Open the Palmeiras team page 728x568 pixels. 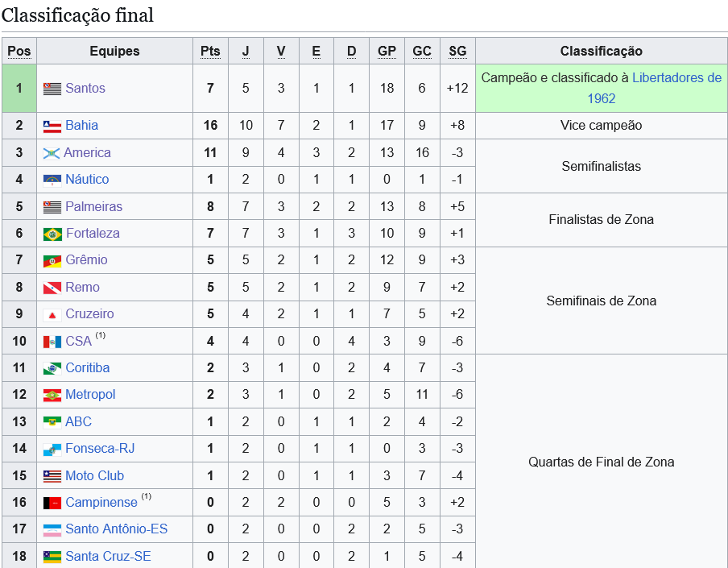(93, 207)
